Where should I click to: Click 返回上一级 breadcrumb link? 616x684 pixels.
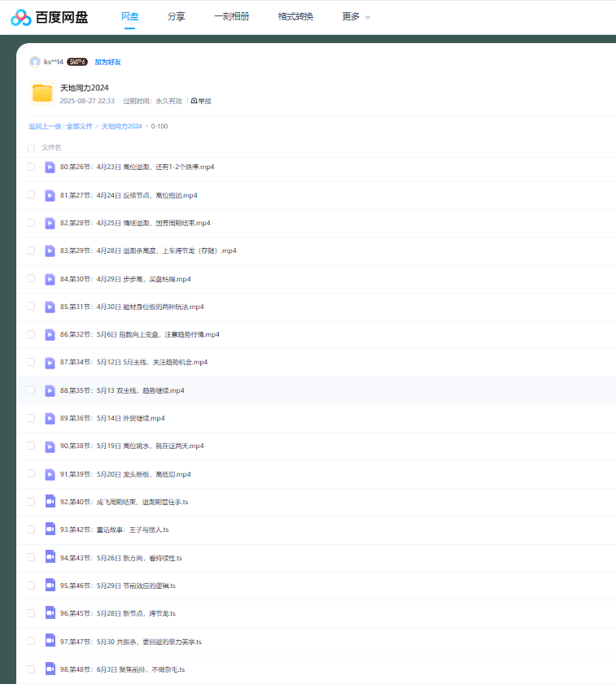pyautogui.click(x=45, y=126)
